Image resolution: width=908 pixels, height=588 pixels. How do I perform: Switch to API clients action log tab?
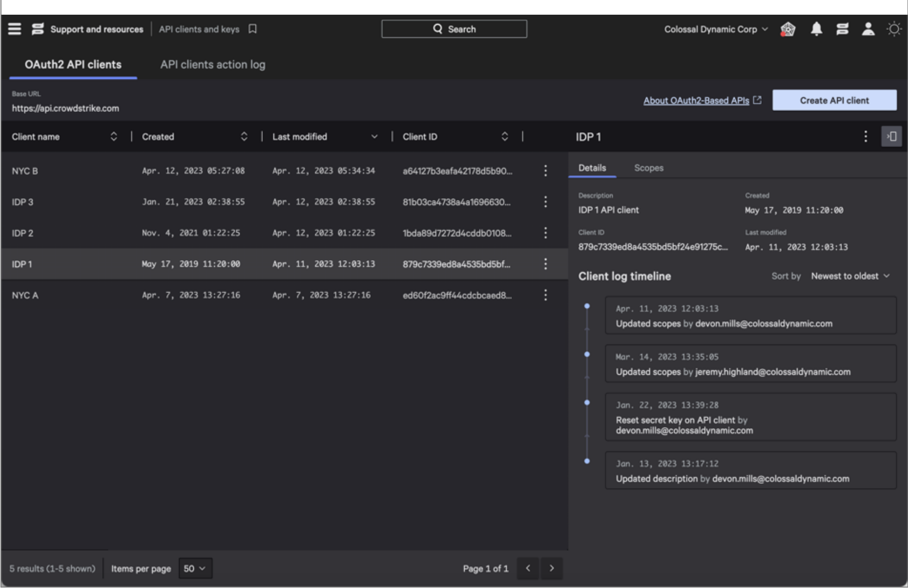point(213,65)
